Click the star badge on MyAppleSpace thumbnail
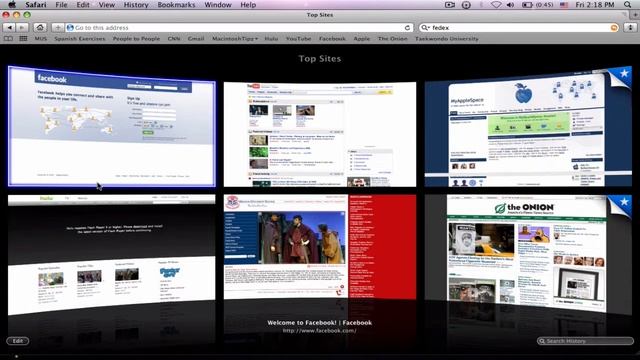The width and height of the screenshot is (640, 360). point(624,73)
